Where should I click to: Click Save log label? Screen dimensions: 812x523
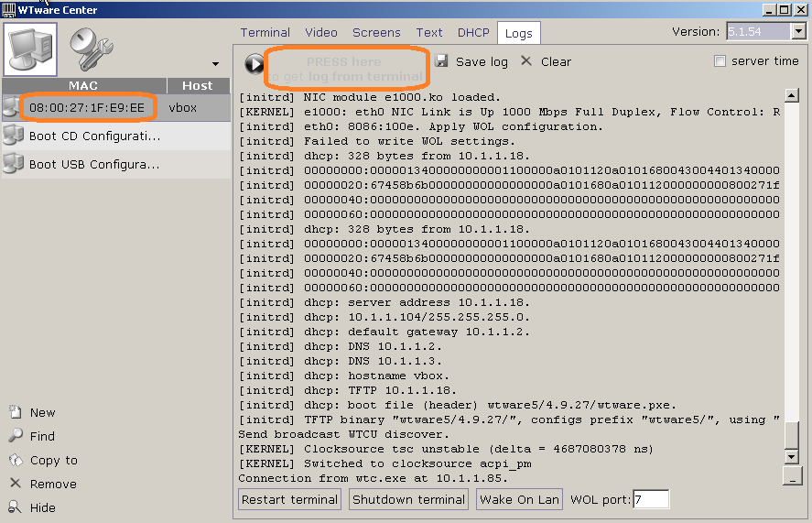pyautogui.click(x=482, y=61)
